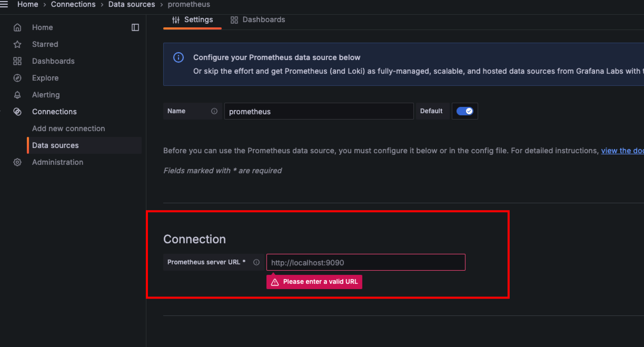Click the Administration gear icon

coord(17,162)
